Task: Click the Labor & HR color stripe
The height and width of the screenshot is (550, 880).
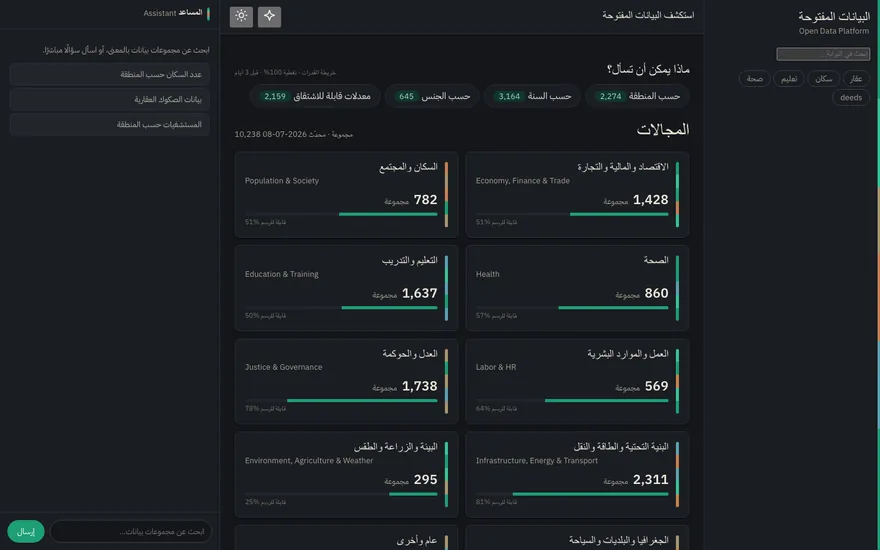Action: tap(677, 381)
